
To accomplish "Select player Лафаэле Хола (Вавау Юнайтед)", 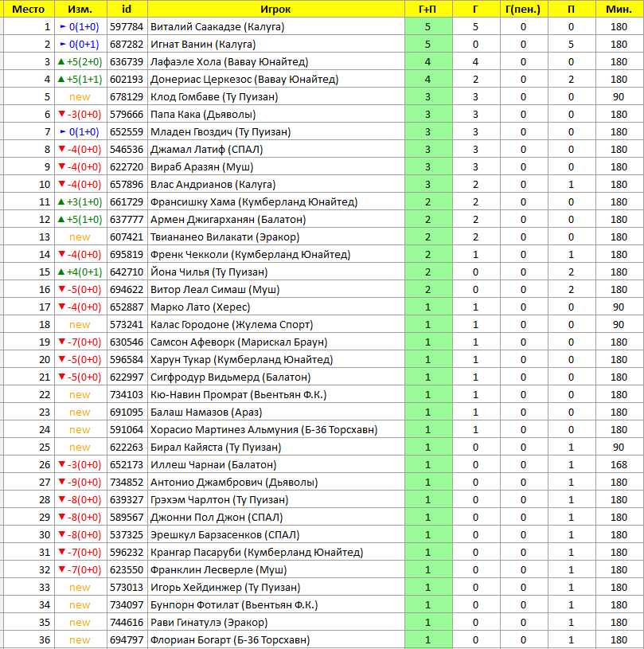I will (229, 61).
